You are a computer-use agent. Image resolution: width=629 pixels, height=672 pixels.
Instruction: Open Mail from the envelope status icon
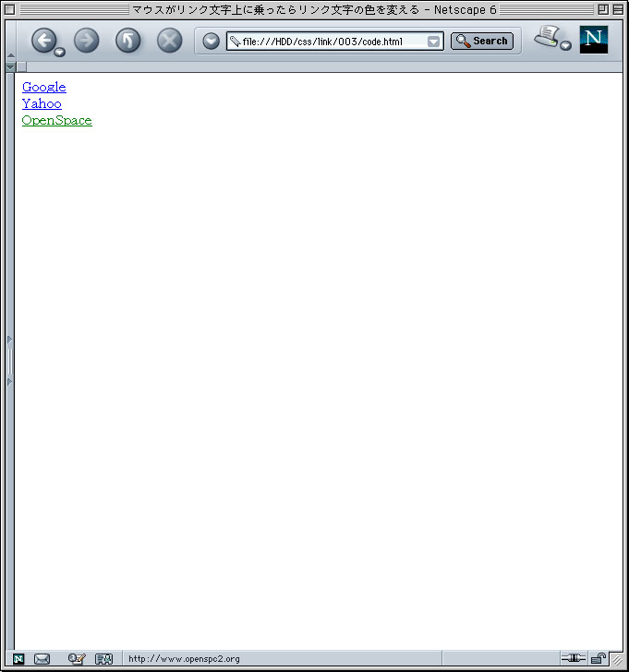(42, 659)
